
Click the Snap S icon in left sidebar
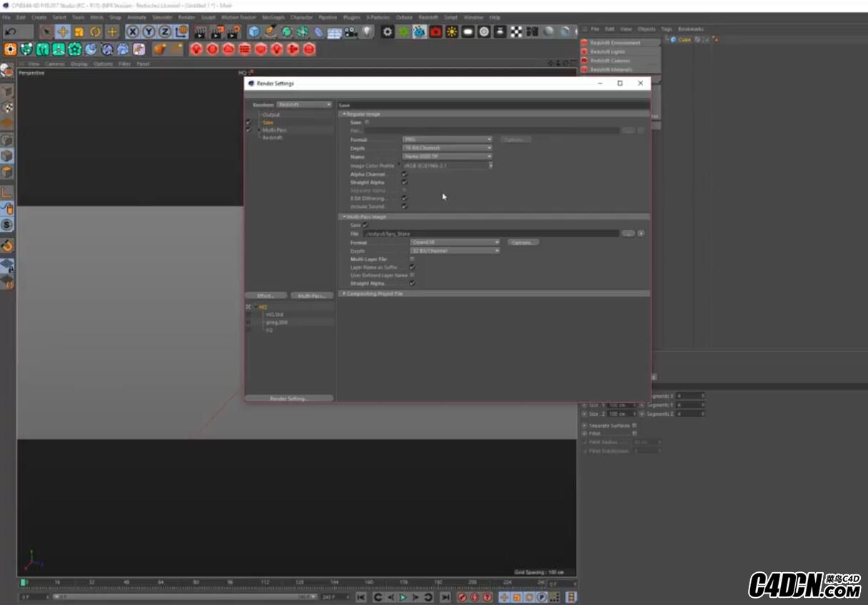(7, 224)
